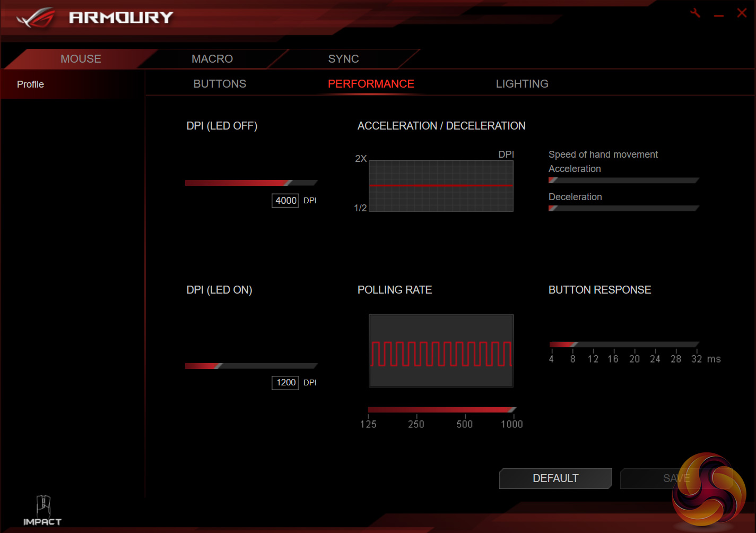Click the 20 ms button response label
Screen dimensions: 756x533
pyautogui.click(x=635, y=359)
